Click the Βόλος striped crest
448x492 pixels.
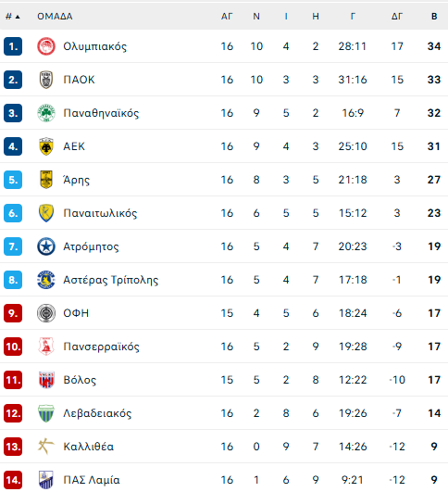tap(46, 380)
